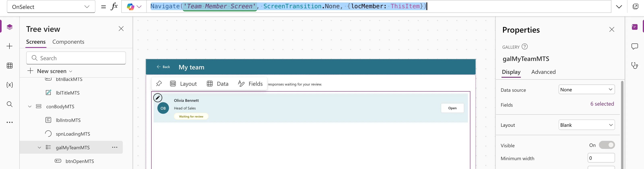This screenshot has width=644, height=169.
Task: Switch to the Components tab
Action: (x=68, y=42)
